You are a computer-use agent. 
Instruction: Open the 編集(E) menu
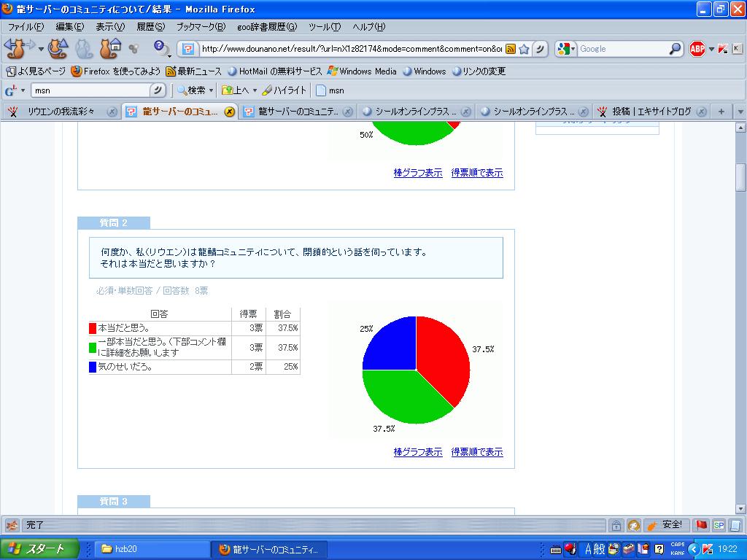click(69, 27)
